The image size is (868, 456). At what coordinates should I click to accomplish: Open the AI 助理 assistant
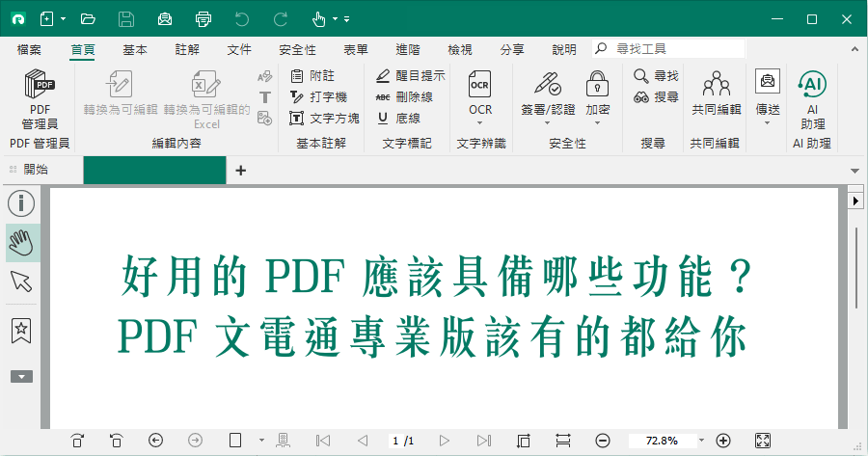[x=812, y=99]
